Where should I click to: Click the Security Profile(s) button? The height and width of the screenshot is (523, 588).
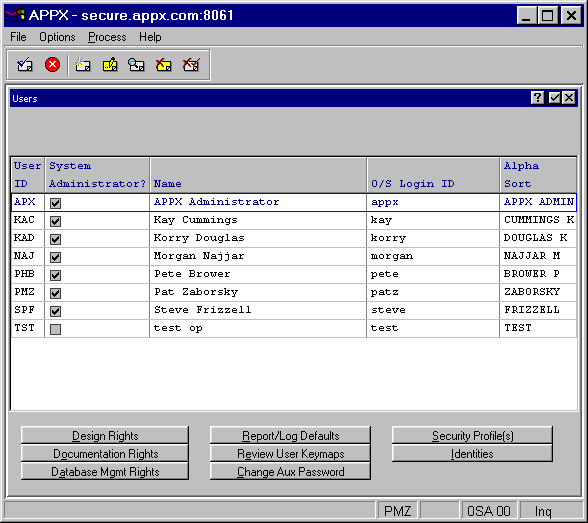point(472,435)
